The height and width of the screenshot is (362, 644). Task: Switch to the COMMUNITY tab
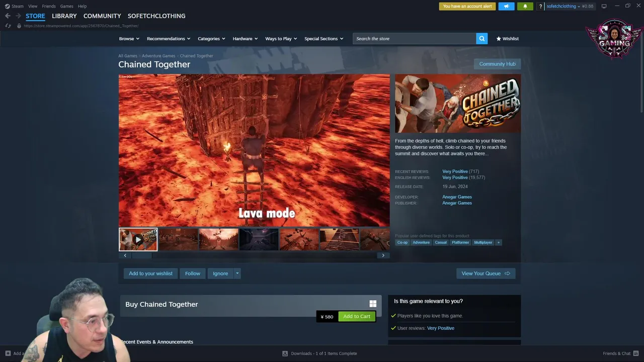(102, 16)
